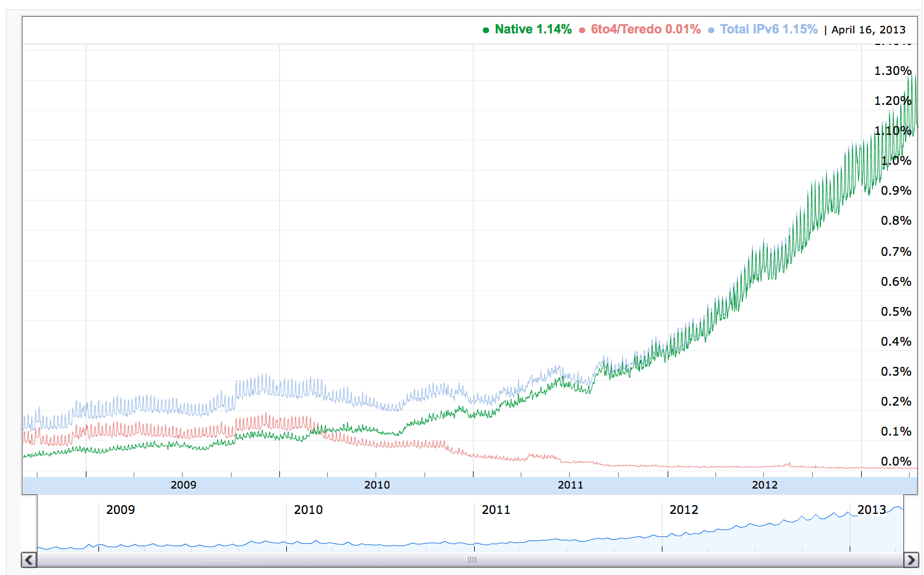Click the scrollbar grip in the bottom center
The height and width of the screenshot is (575, 924).
pos(471,559)
